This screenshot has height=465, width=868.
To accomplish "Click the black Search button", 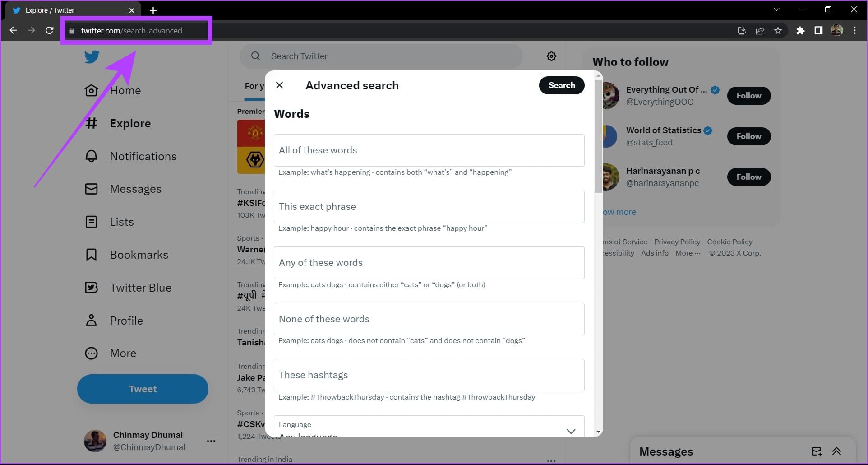I will [x=562, y=85].
